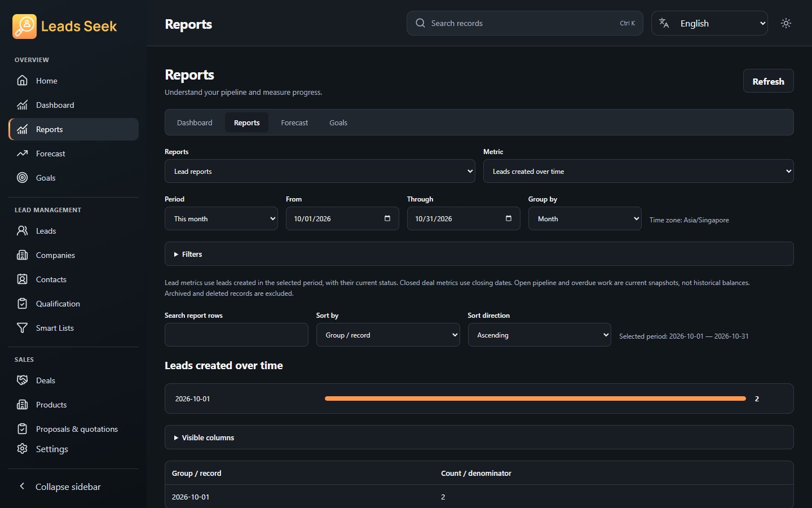Open the Sort by dropdown
The image size is (812, 508).
[388, 335]
